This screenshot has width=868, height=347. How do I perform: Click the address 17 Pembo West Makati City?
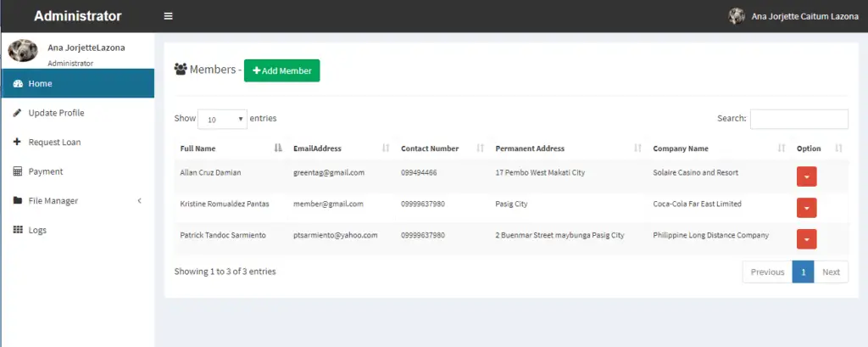click(540, 172)
